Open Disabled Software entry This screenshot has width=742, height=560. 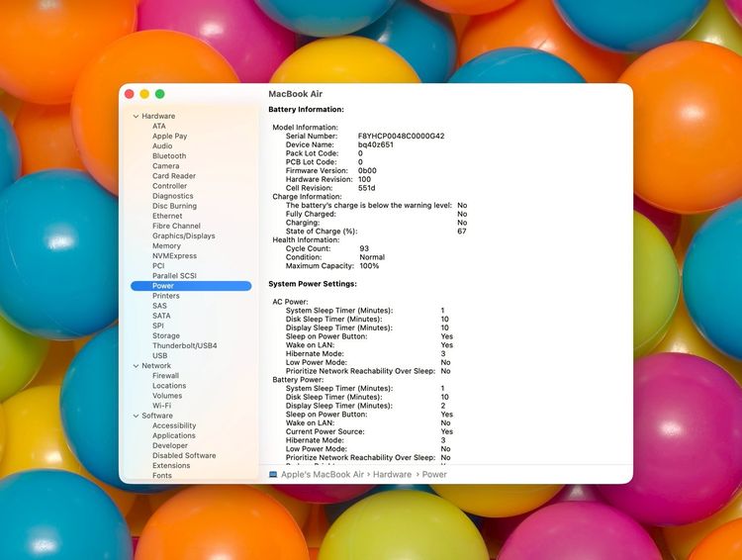[x=184, y=455]
